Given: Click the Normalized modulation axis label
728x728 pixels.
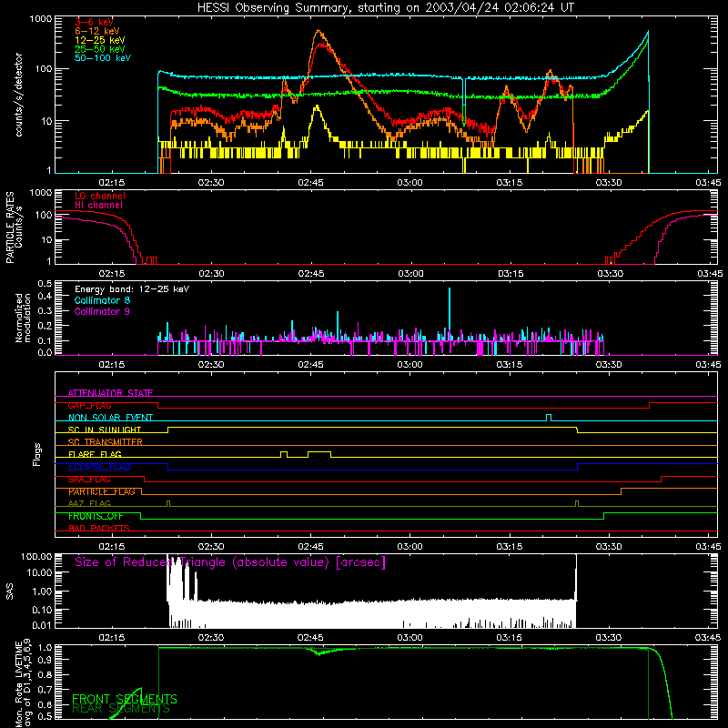Looking at the screenshot, I should pyautogui.click(x=23, y=318).
